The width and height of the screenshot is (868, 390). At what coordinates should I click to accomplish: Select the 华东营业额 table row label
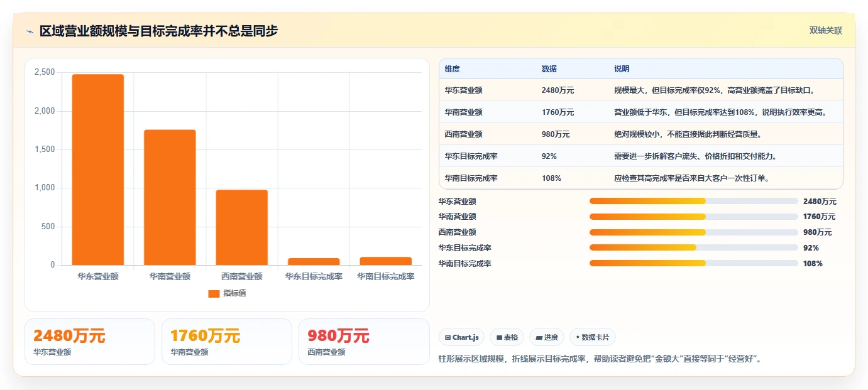[463, 90]
